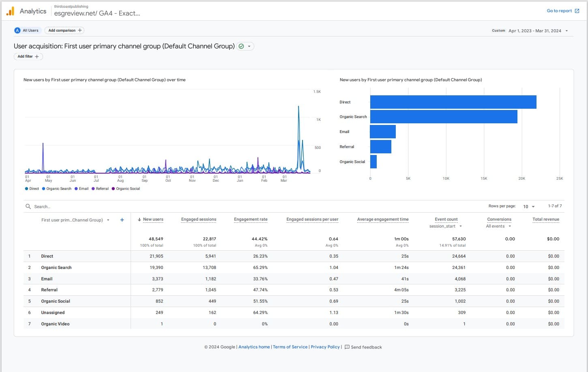Screen dimensions: 588x372
Task: Open the date range dropdown arrow
Action: coord(567,31)
